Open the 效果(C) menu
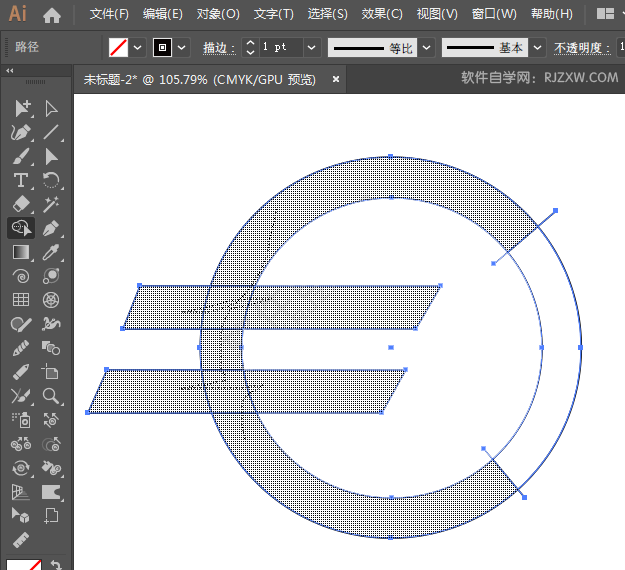 382,14
